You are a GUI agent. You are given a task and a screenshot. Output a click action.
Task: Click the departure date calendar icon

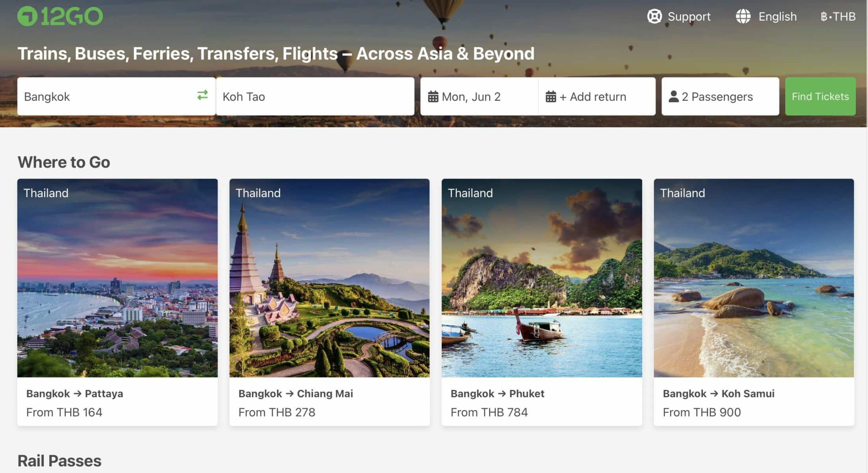tap(433, 97)
